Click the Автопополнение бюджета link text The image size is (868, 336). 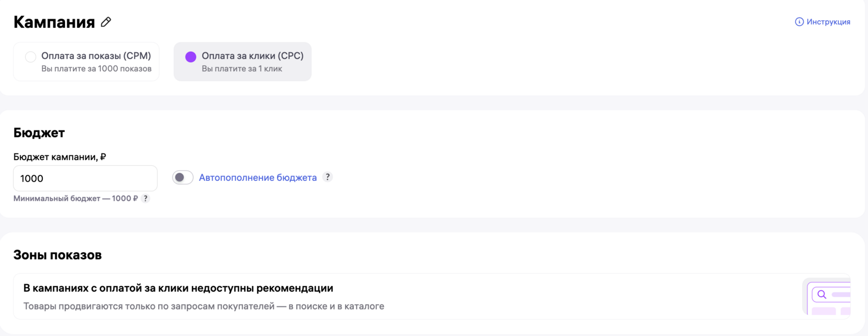click(x=258, y=177)
